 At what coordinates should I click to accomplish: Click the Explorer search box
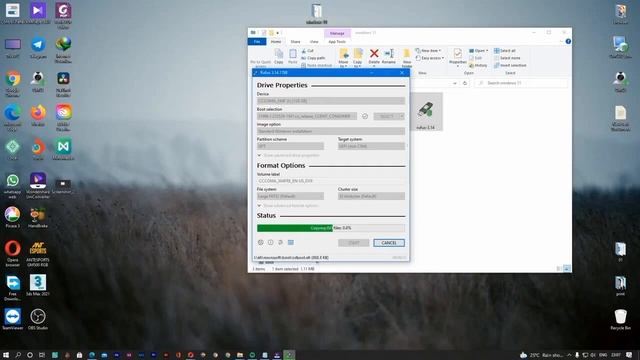(521, 83)
